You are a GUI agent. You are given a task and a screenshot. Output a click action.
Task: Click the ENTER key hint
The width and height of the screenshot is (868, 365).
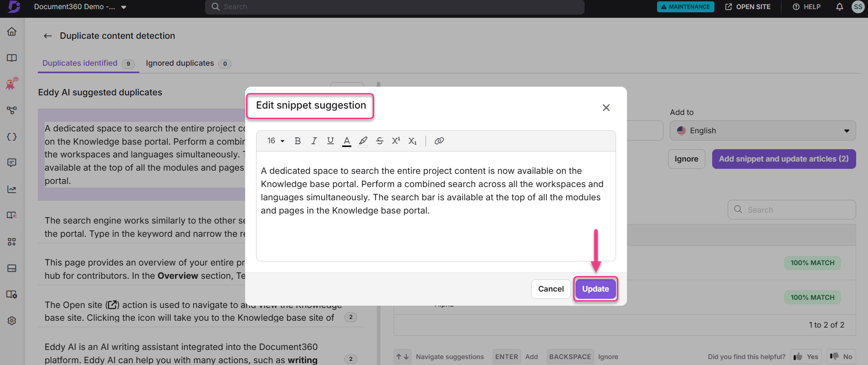tap(506, 357)
